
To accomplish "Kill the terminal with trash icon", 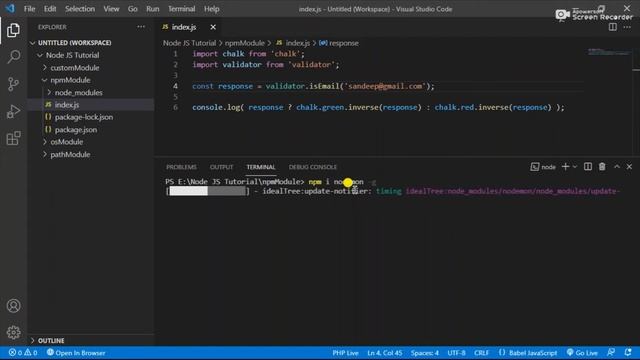I will click(x=602, y=167).
